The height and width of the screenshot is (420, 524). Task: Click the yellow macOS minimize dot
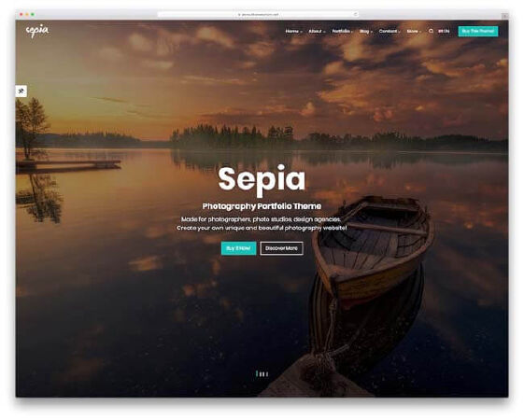tap(27, 14)
